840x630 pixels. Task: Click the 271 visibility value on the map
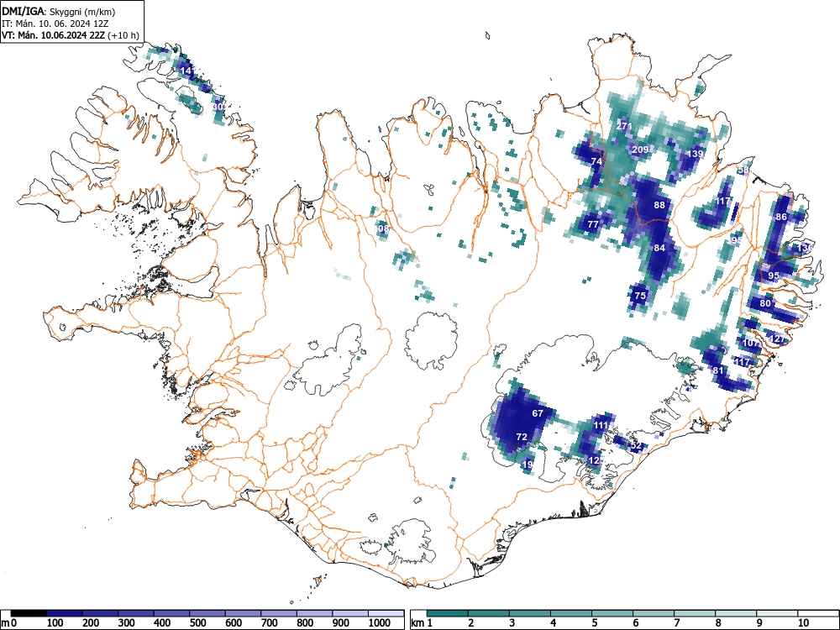624,127
